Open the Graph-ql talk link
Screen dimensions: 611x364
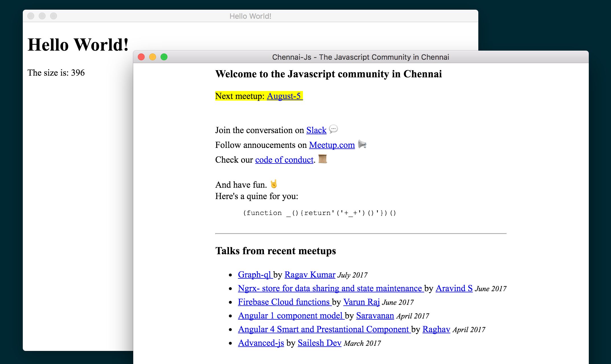point(255,275)
